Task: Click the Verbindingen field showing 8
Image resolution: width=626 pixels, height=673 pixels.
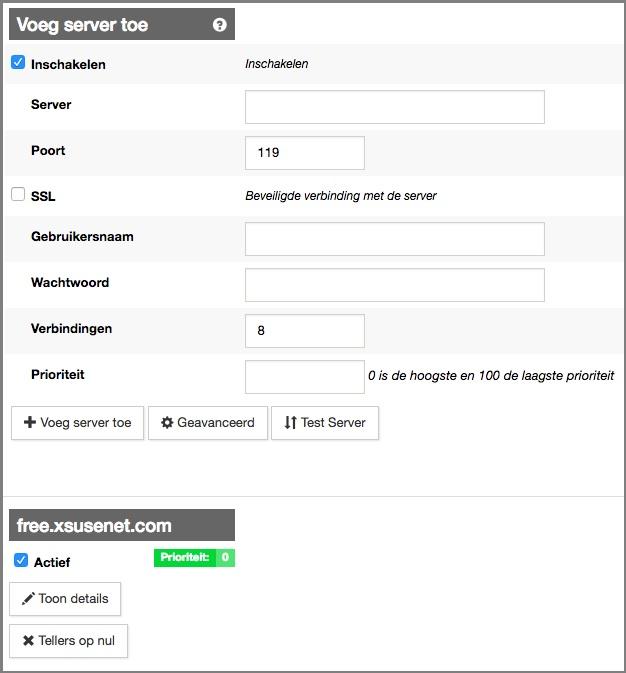Action: tap(304, 331)
